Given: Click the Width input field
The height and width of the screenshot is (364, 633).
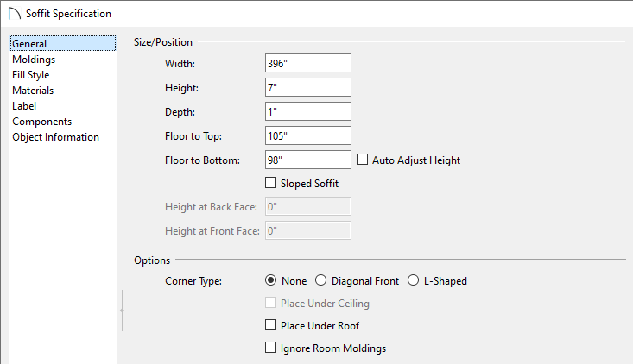Looking at the screenshot, I should (x=308, y=63).
